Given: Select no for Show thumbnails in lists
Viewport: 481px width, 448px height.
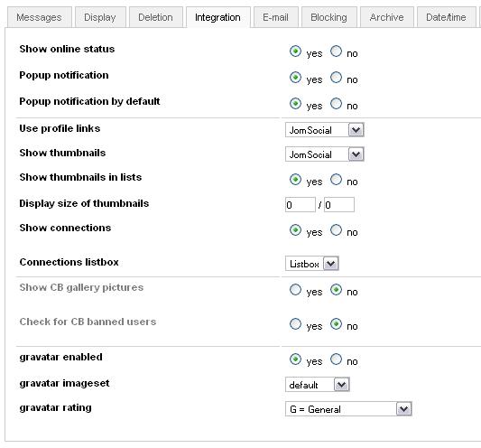Looking at the screenshot, I should [x=337, y=180].
